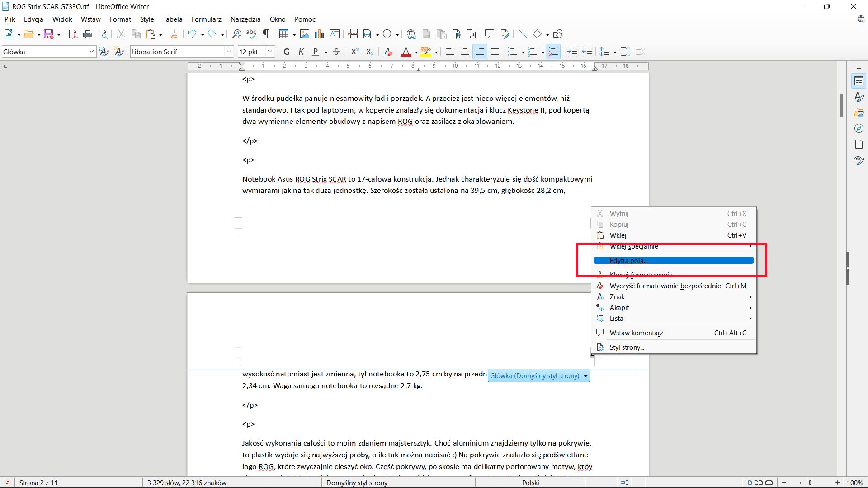Toggle formatting marks visibility
This screenshot has width=868, height=488.
click(266, 34)
